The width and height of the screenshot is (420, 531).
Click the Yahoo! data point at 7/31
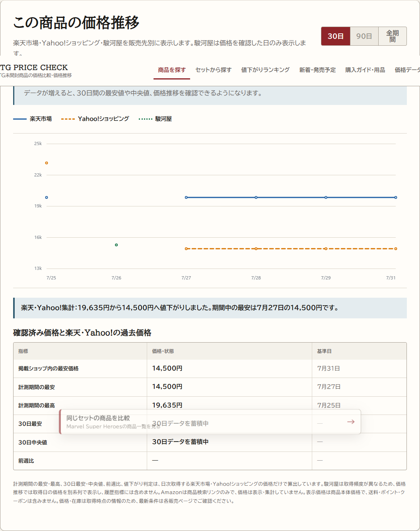tap(395, 249)
